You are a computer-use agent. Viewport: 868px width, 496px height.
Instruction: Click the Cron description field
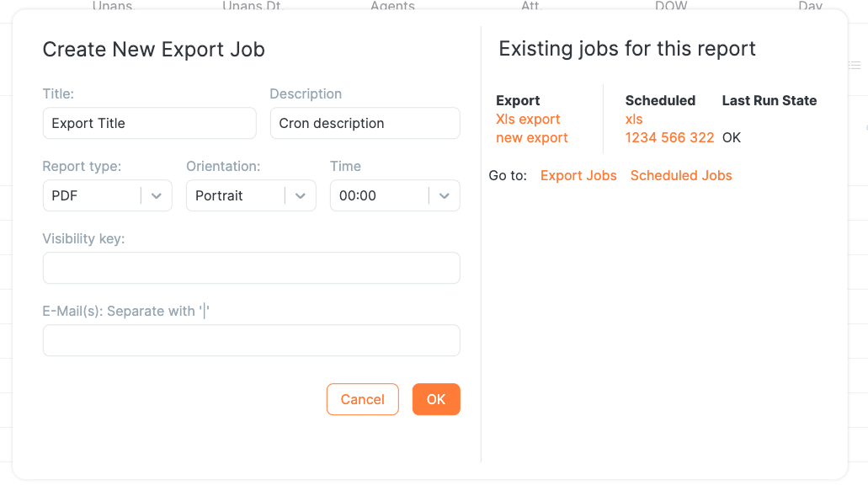click(365, 123)
